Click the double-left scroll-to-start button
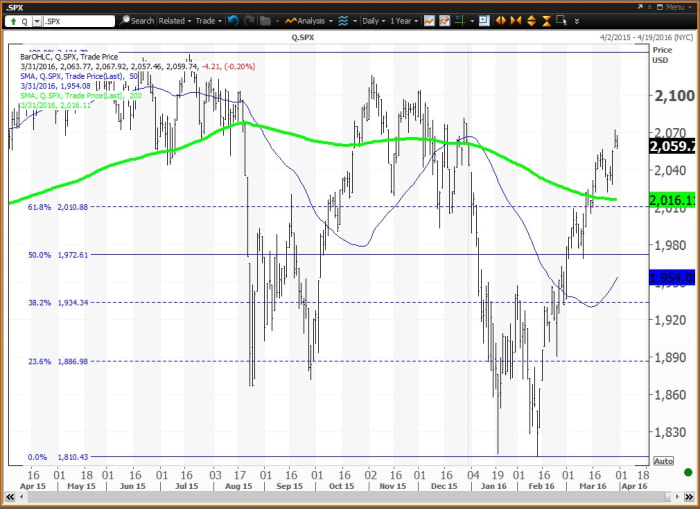 click(x=9, y=496)
